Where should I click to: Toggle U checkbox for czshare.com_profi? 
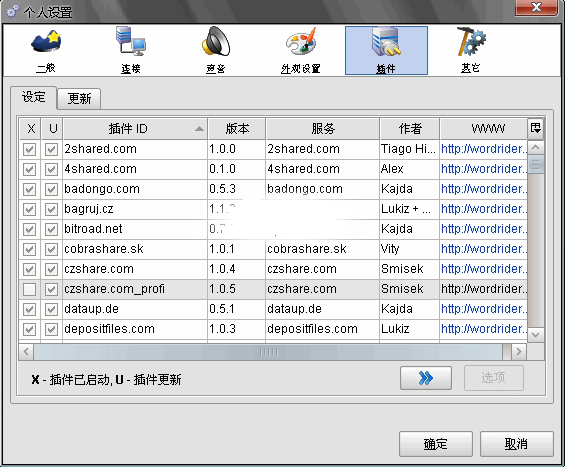pyautogui.click(x=52, y=289)
